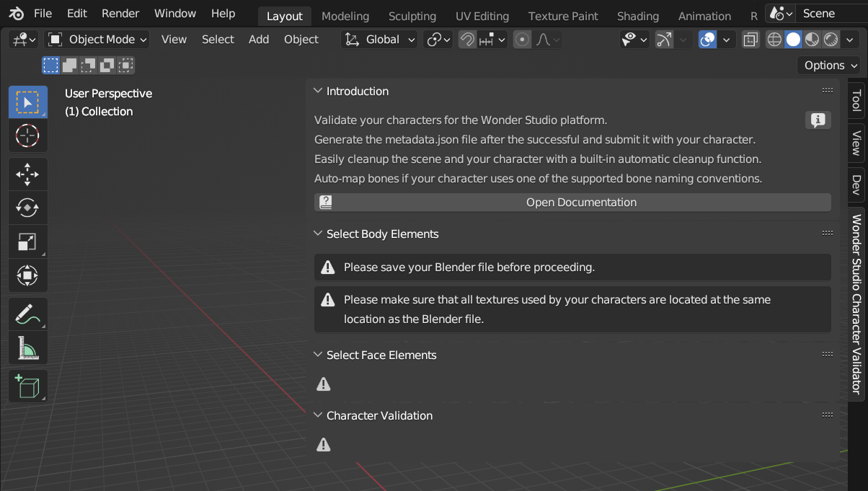
Task: Open the viewport Select menu
Action: tap(218, 40)
